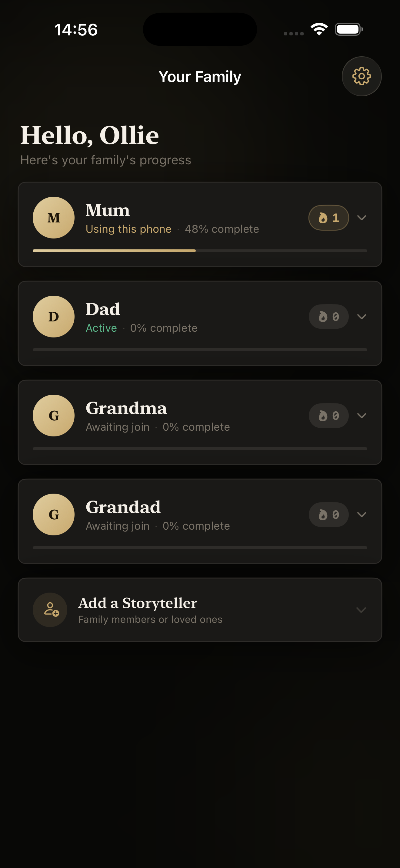Open Grandma's card disclosure arrow

[x=362, y=416]
